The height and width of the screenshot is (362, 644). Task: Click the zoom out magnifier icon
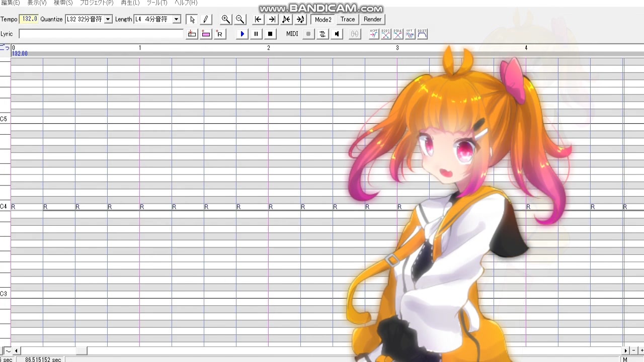pyautogui.click(x=240, y=20)
